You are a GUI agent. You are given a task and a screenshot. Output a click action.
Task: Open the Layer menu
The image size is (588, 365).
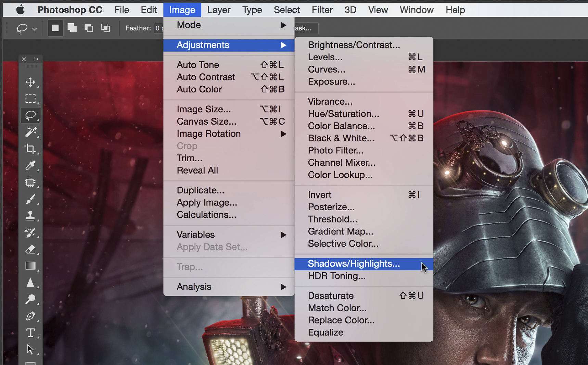point(219,10)
